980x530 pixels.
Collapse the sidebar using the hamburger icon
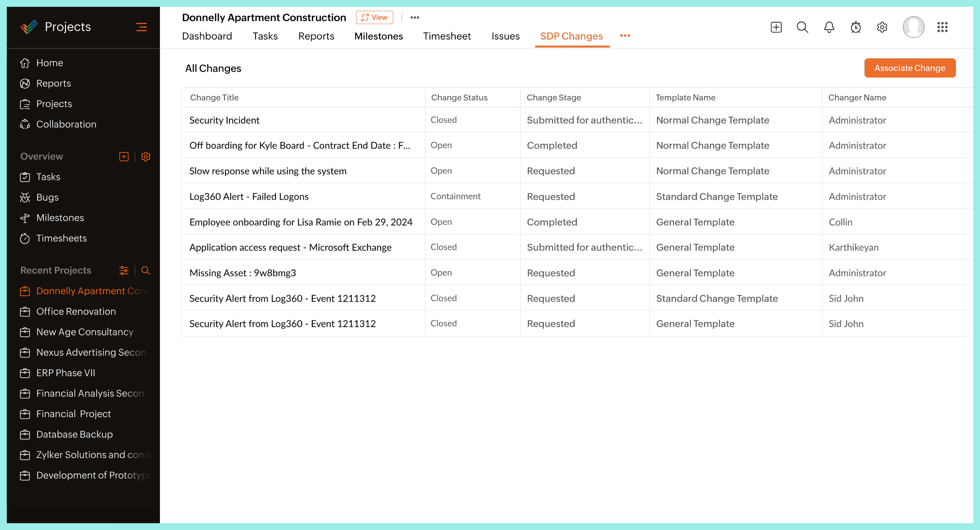(141, 27)
